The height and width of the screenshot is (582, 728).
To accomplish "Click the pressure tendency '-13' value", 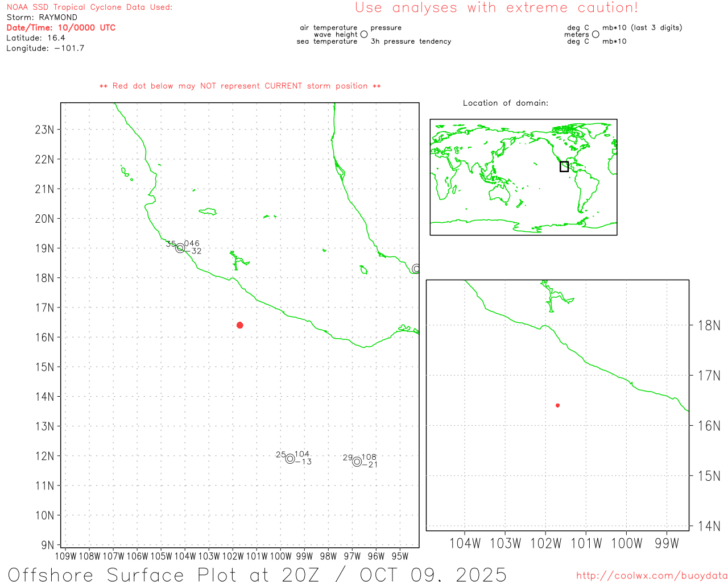I will click(x=303, y=462).
